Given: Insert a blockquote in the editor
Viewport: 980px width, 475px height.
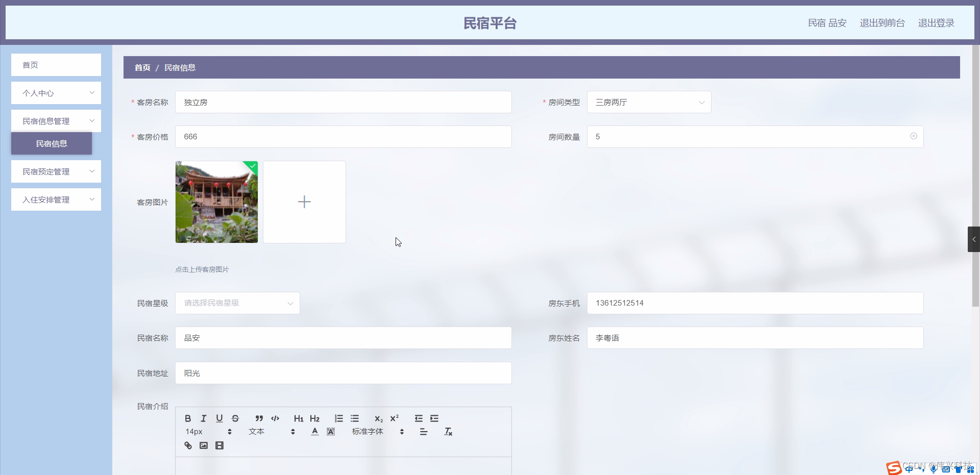Looking at the screenshot, I should coord(259,418).
